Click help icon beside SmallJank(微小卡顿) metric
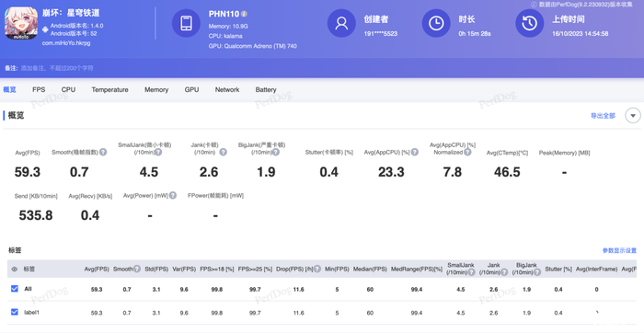 [158, 153]
